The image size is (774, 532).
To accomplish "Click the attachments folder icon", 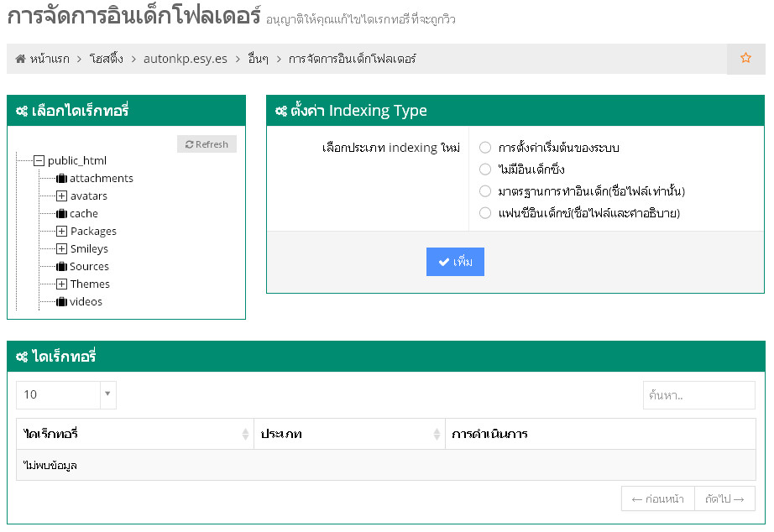I will coord(61,179).
